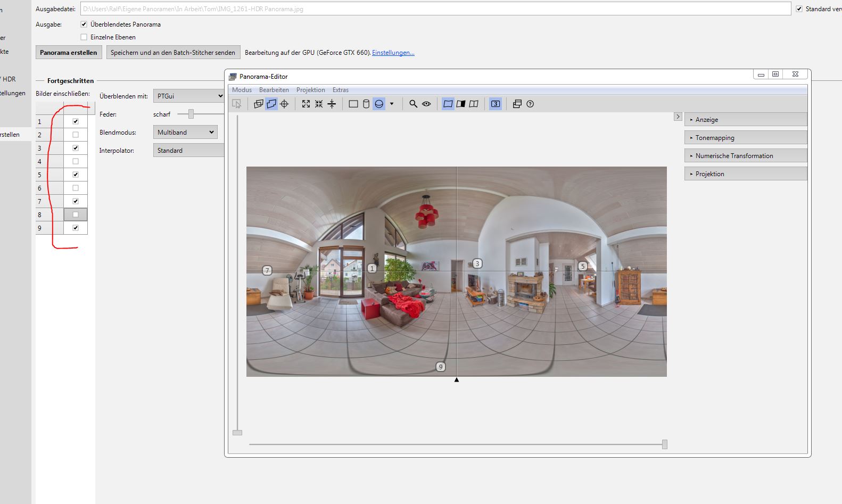Screen dimensions: 842x504
Task: Toggle the image numbers display icon
Action: (496, 104)
